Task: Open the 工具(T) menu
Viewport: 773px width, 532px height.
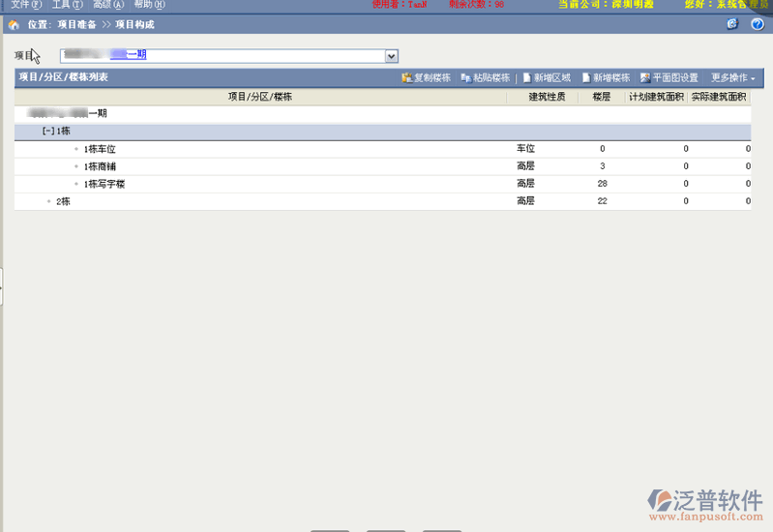Action: pos(67,5)
